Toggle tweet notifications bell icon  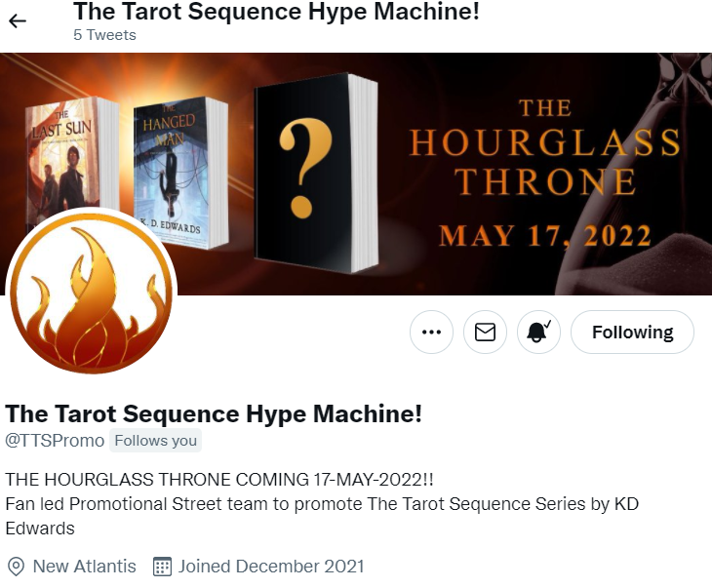[538, 332]
